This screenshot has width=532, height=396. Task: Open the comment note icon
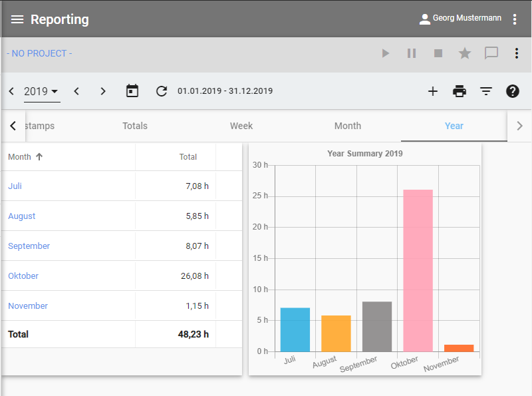click(x=491, y=53)
